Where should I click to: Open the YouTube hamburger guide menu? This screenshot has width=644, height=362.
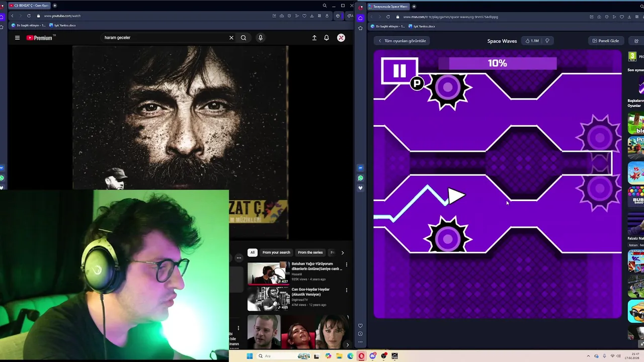pyautogui.click(x=17, y=38)
